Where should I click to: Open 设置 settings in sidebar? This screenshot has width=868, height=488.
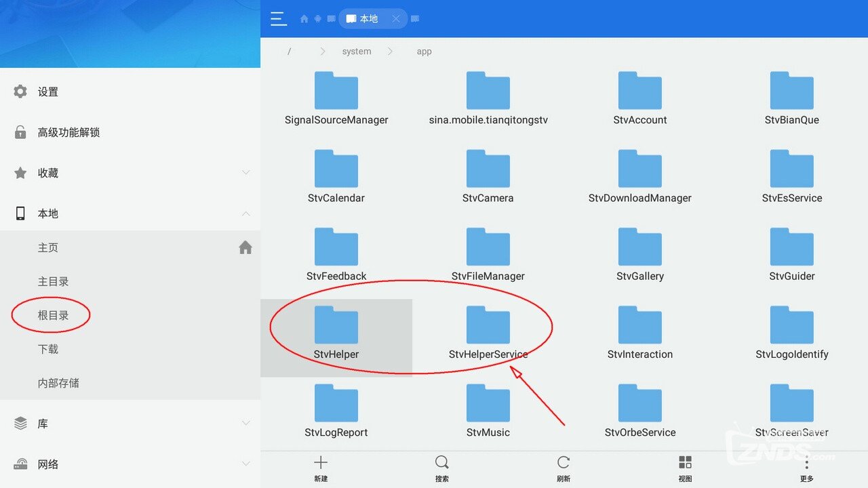130,91
